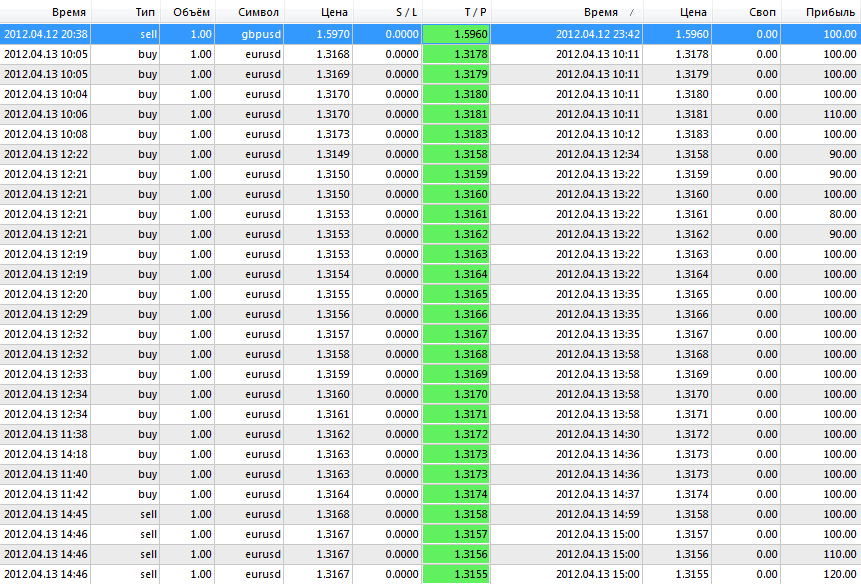Click the profit value 80.00
This screenshot has width=861, height=584.
click(842, 214)
